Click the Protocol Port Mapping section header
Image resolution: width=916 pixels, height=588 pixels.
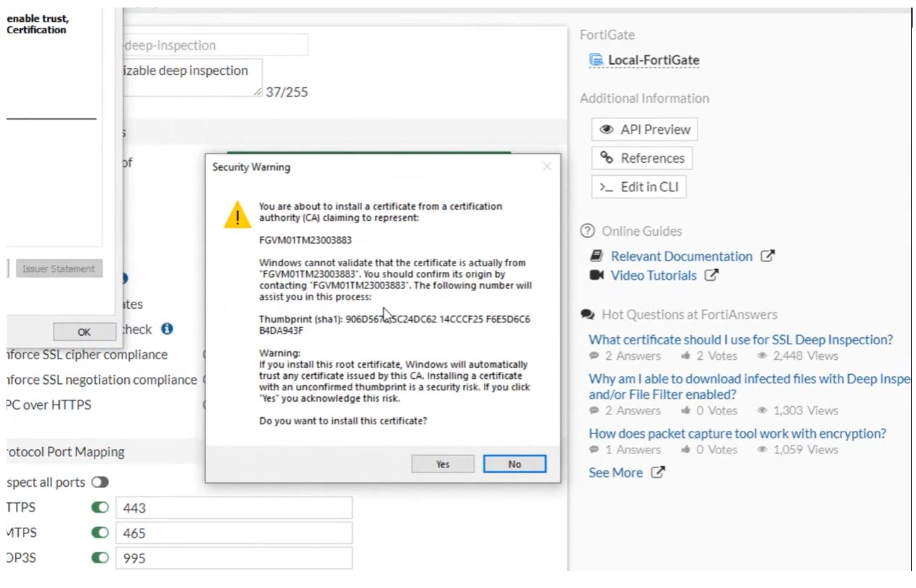coord(65,452)
